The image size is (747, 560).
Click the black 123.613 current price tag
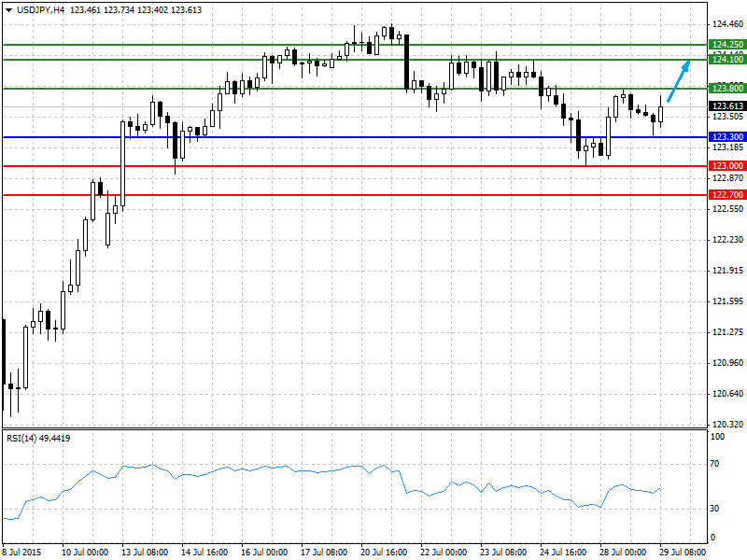point(727,106)
